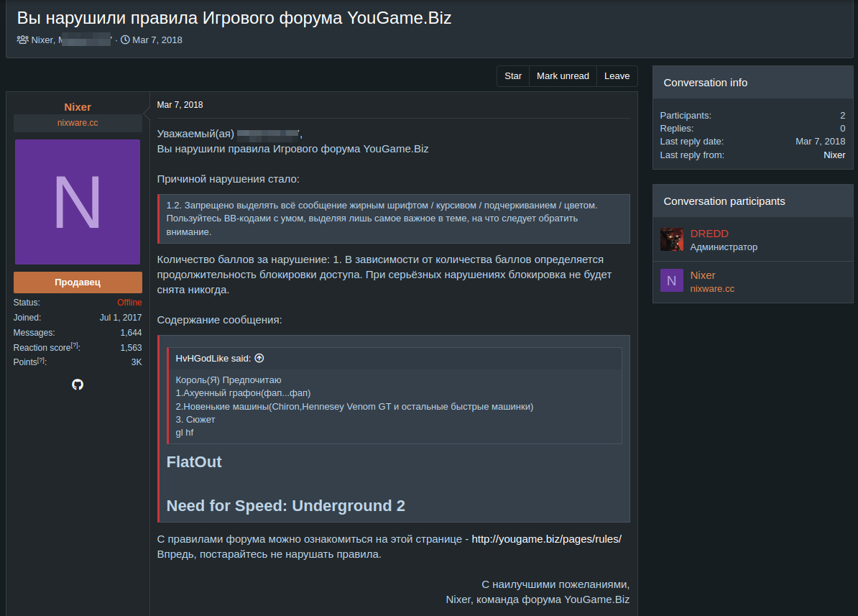
Task: Star this conversation
Action: (x=513, y=76)
